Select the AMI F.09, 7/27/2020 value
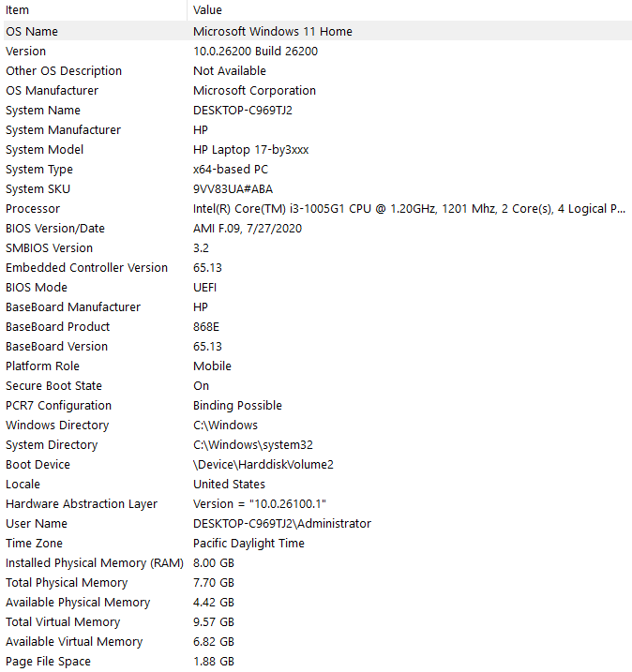 (248, 229)
